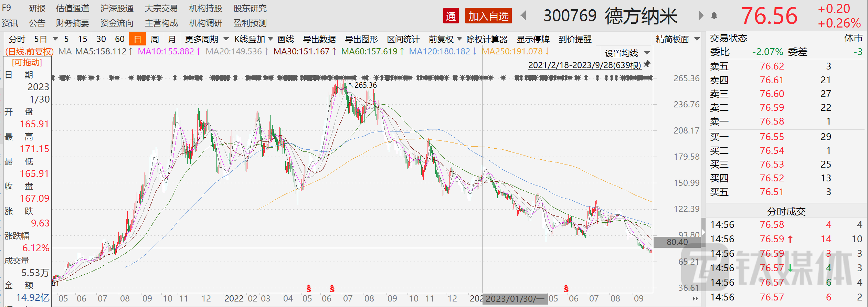
Task: Open the 资金流向 menu item
Action: tap(117, 23)
